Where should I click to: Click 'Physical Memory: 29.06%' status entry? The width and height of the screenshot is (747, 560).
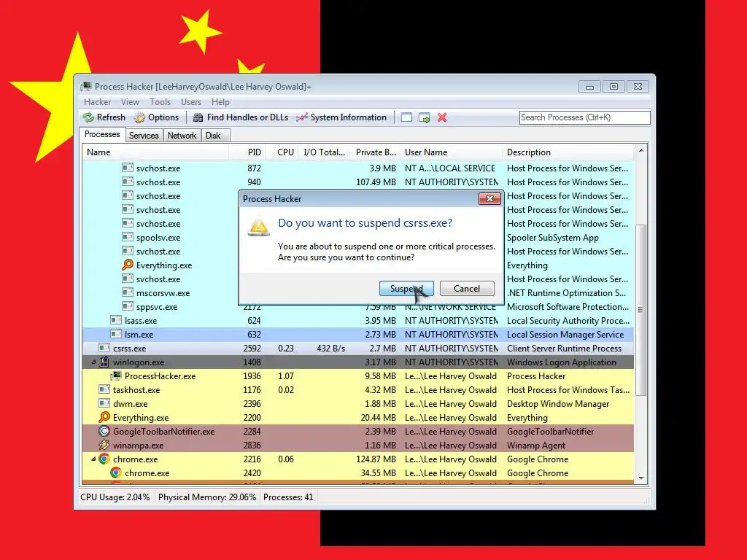pos(206,497)
